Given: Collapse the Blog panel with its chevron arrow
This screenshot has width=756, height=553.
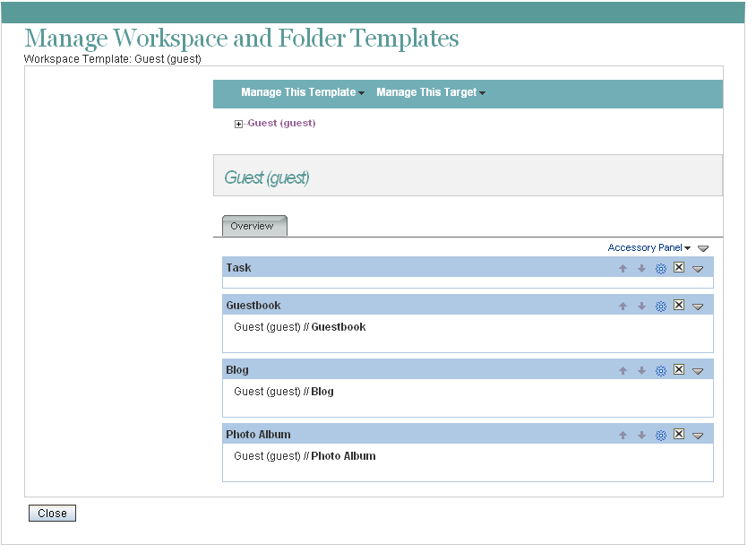Looking at the screenshot, I should pyautogui.click(x=698, y=369).
